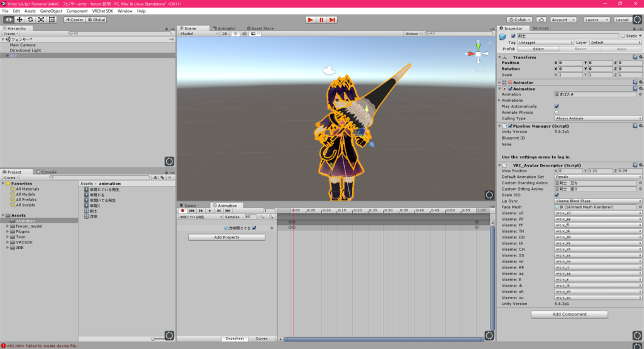Open the Shaded draw mode dropdown

pyautogui.click(x=198, y=34)
